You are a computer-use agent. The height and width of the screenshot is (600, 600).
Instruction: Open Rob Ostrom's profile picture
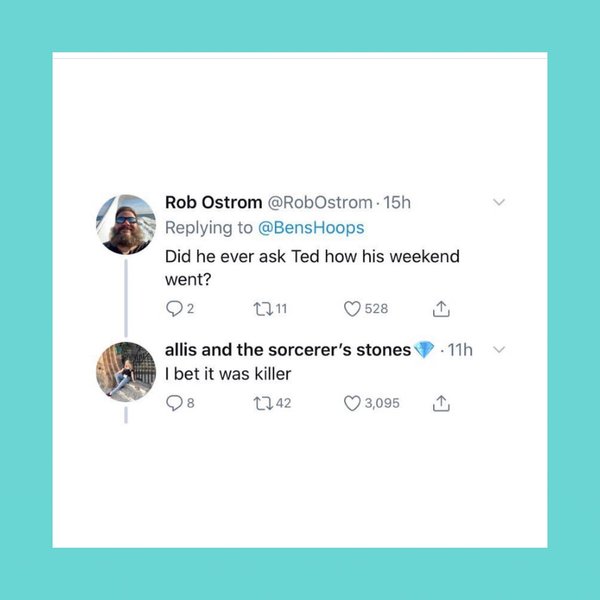[x=125, y=224]
